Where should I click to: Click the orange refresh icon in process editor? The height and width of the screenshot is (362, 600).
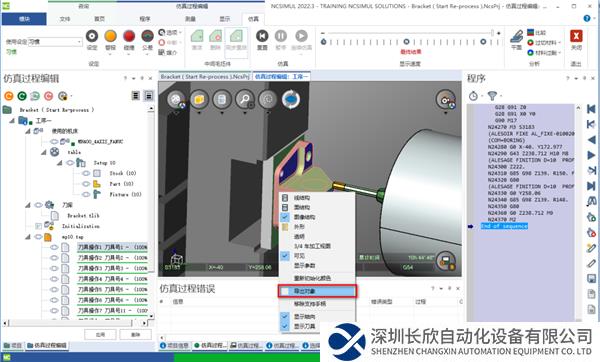point(8,96)
